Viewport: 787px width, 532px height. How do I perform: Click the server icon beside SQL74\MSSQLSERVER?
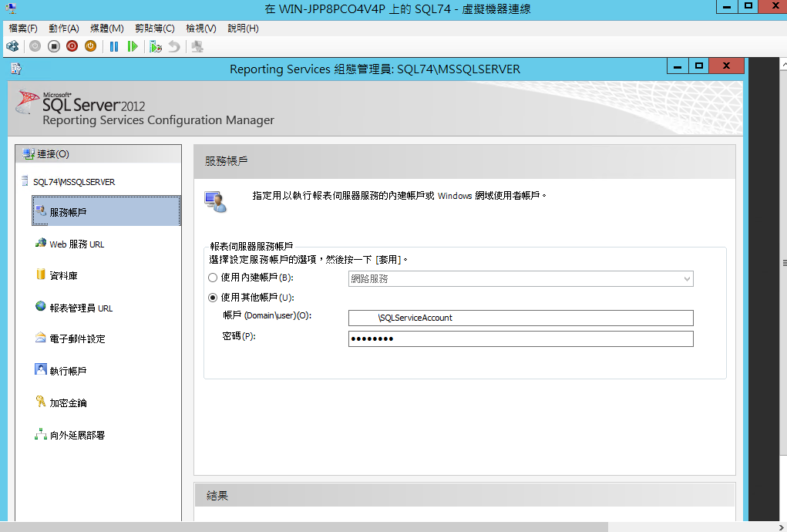point(25,180)
